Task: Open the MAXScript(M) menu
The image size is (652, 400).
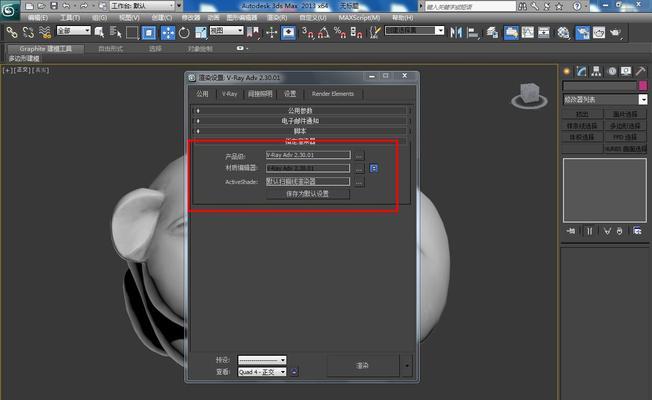Action: point(359,18)
